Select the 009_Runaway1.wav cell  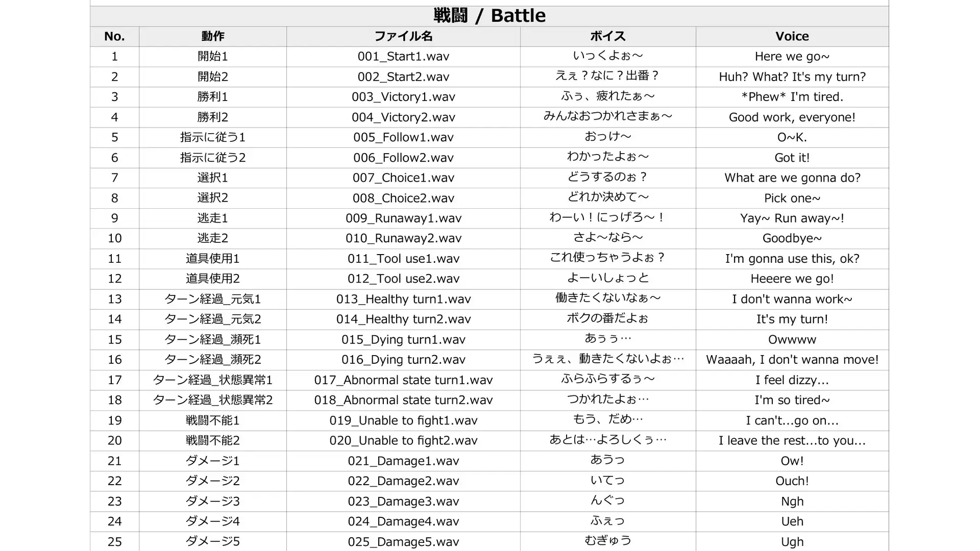tap(403, 218)
